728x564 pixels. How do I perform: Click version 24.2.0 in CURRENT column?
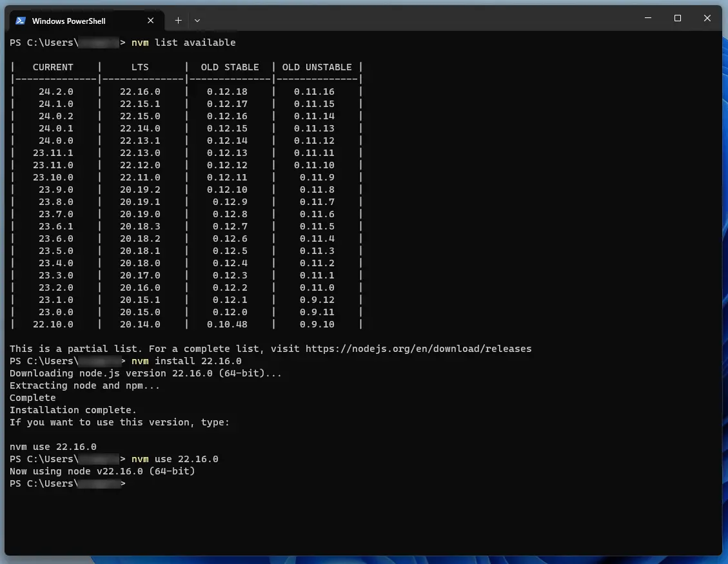coord(55,92)
